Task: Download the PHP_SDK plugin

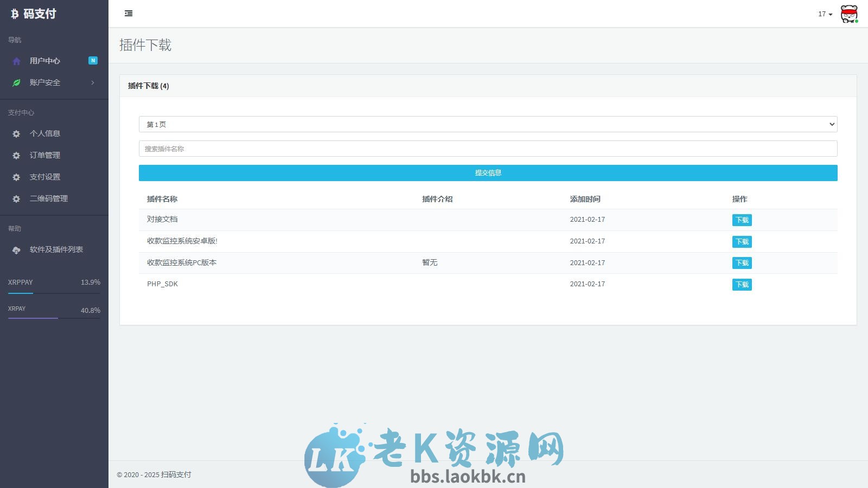Action: tap(742, 284)
